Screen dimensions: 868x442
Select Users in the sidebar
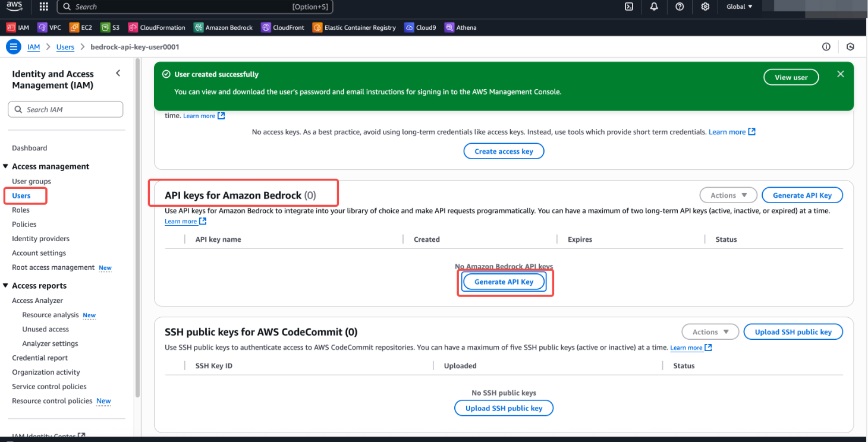[21, 195]
